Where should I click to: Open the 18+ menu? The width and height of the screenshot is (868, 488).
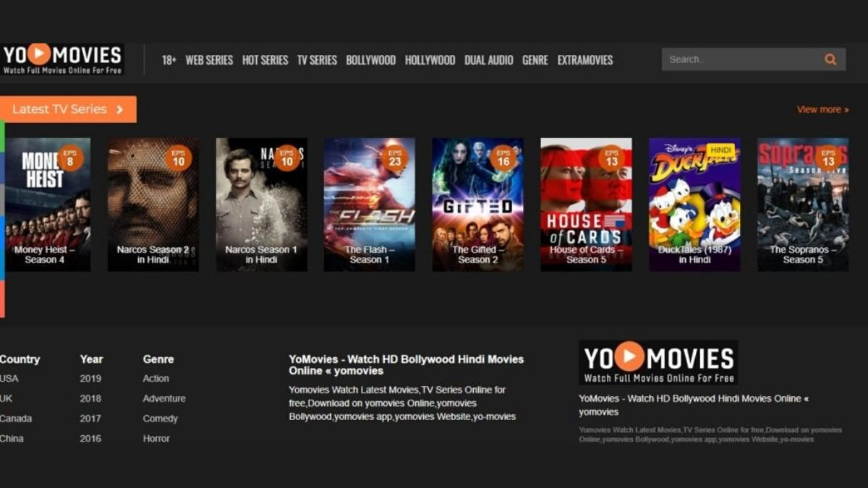169,60
